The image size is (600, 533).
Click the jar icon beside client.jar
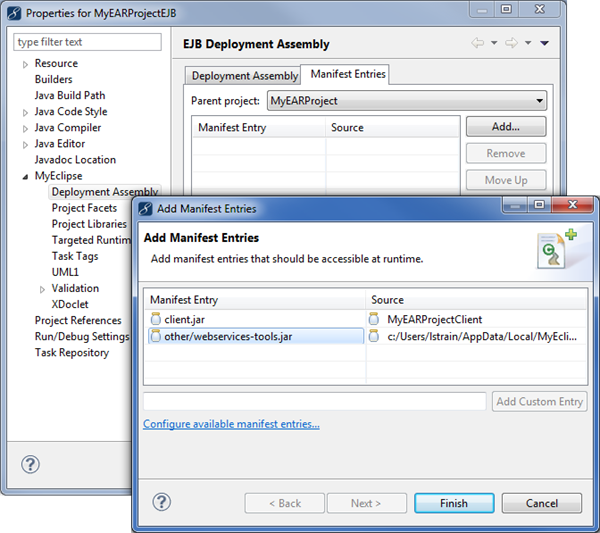click(155, 319)
